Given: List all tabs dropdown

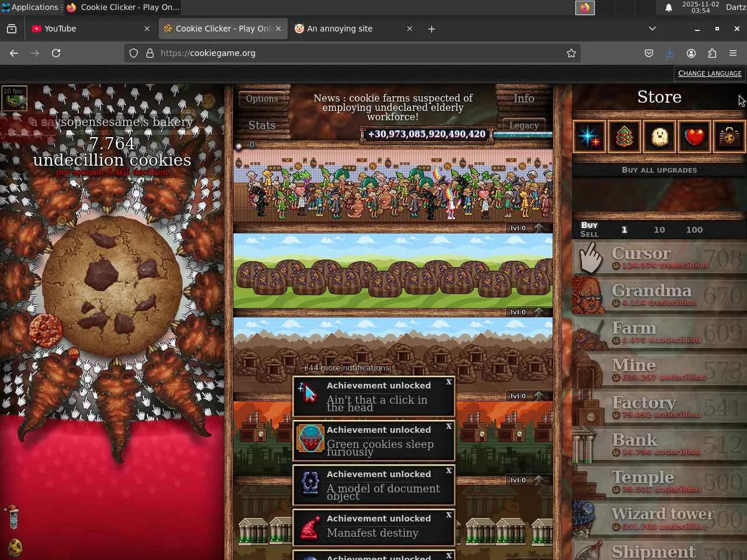Looking at the screenshot, I should [652, 29].
